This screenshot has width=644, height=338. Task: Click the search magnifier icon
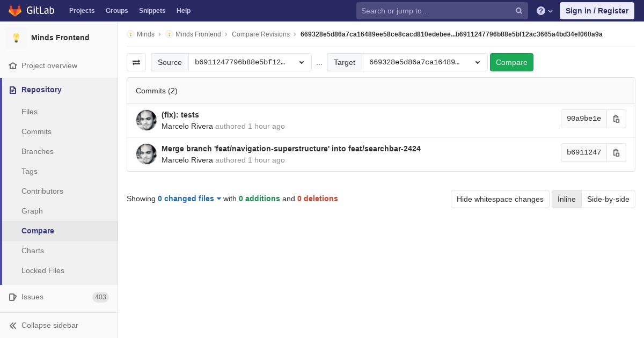click(519, 11)
